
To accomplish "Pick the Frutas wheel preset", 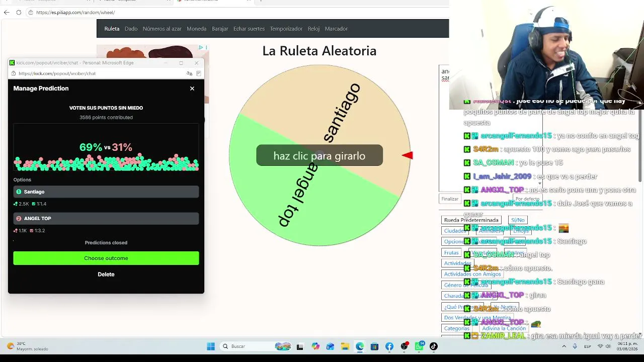I will [451, 253].
